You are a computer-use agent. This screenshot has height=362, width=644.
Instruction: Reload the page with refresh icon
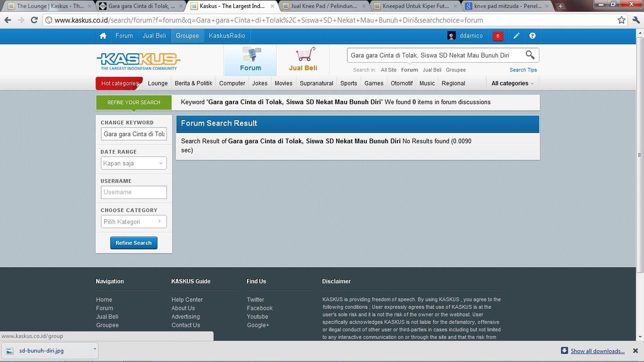click(x=34, y=20)
